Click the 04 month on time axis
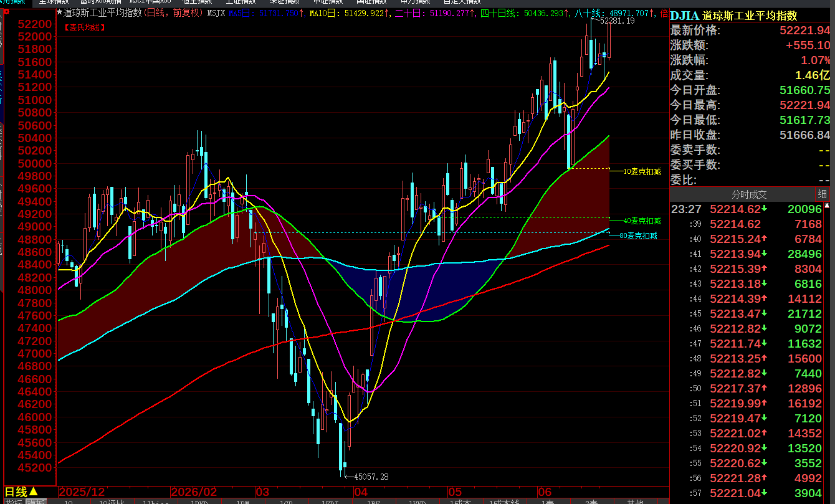The width and height of the screenshot is (835, 504). point(361,492)
